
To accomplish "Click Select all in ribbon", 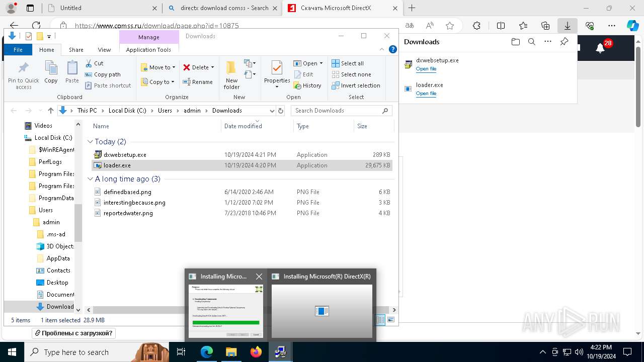I will click(x=348, y=63).
